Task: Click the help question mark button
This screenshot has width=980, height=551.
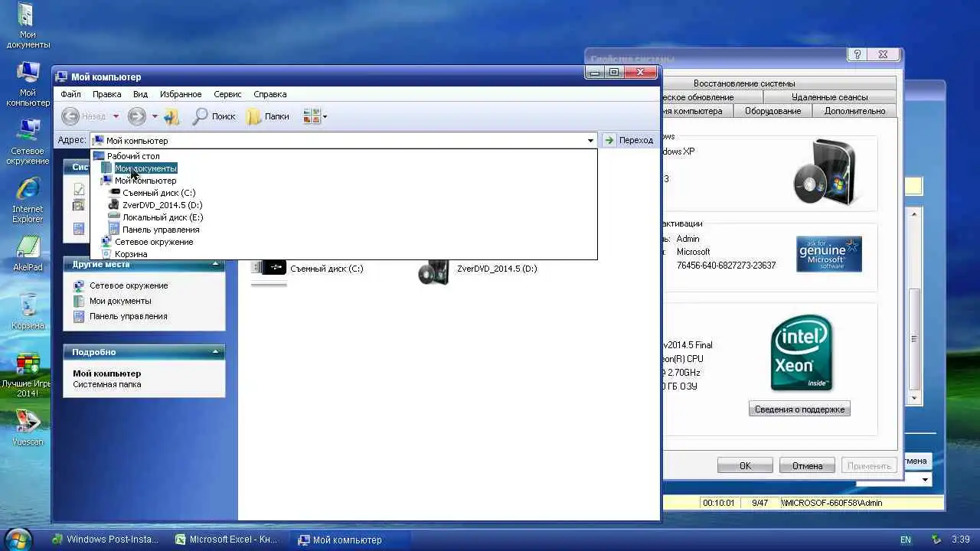Action: [x=858, y=54]
